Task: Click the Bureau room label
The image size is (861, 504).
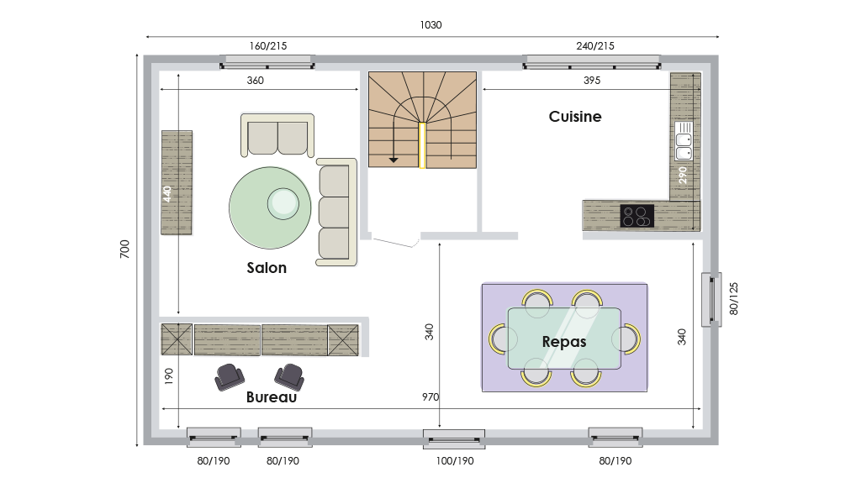Action: [x=272, y=397]
